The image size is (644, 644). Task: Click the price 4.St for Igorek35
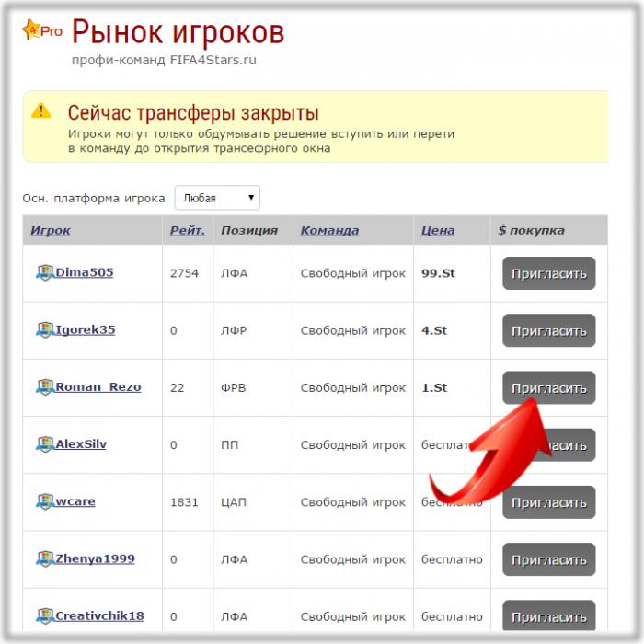coord(433,330)
